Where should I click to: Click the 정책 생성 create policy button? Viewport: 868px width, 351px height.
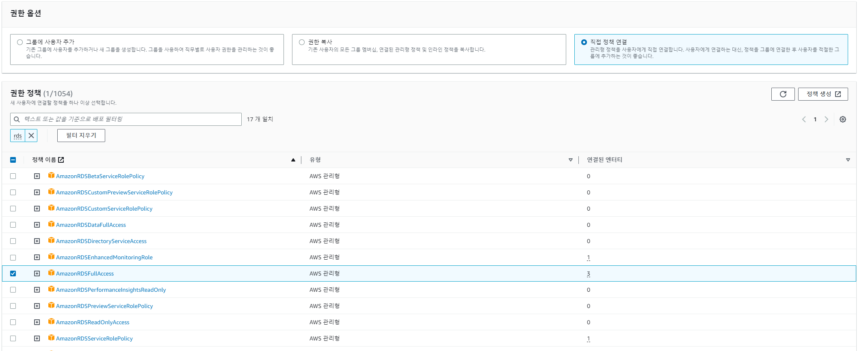pos(823,94)
